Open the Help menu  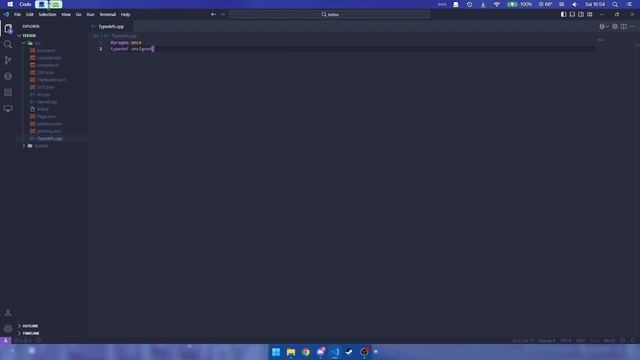[x=125, y=14]
